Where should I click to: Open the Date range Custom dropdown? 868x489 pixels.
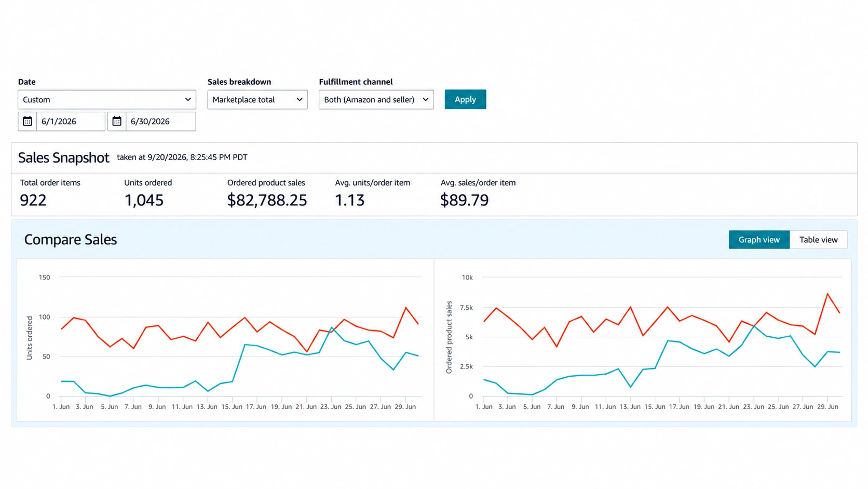(x=107, y=99)
